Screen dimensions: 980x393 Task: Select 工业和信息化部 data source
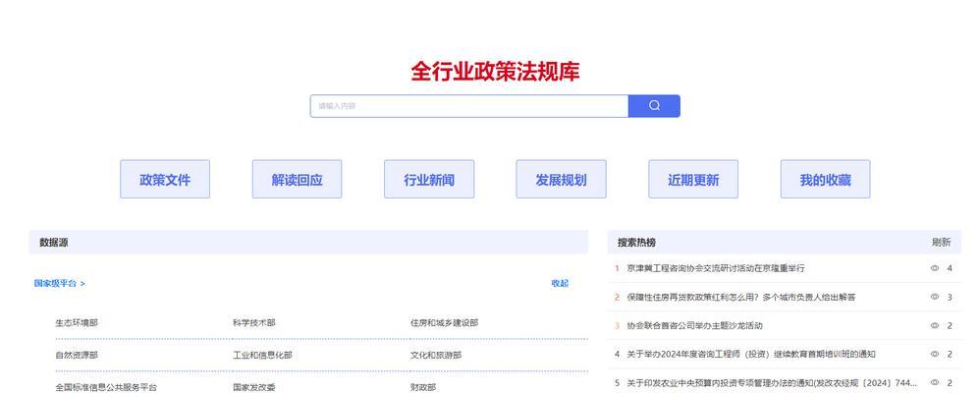coord(262,355)
